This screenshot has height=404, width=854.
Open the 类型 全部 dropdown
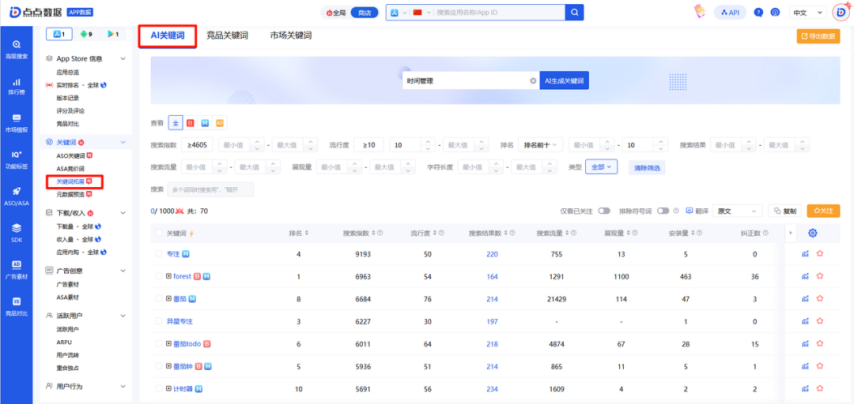pyautogui.click(x=603, y=167)
